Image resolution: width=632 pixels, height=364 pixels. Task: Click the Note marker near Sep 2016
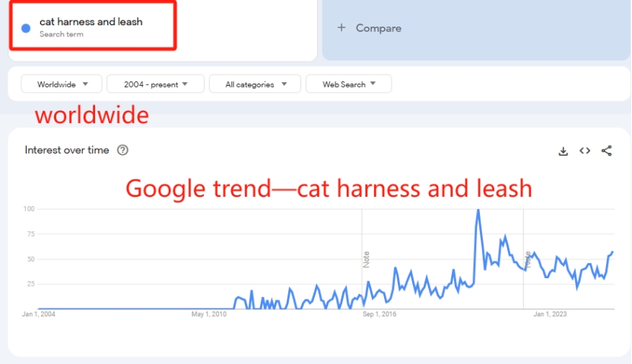pyautogui.click(x=366, y=260)
